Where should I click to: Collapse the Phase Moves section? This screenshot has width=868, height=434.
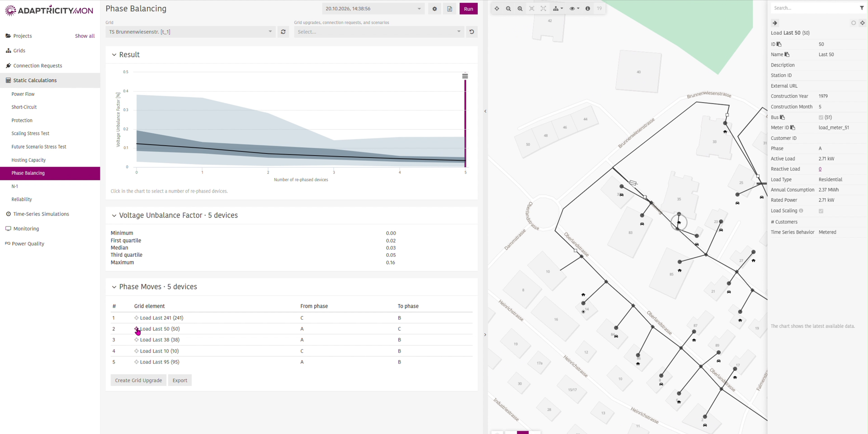coord(114,287)
